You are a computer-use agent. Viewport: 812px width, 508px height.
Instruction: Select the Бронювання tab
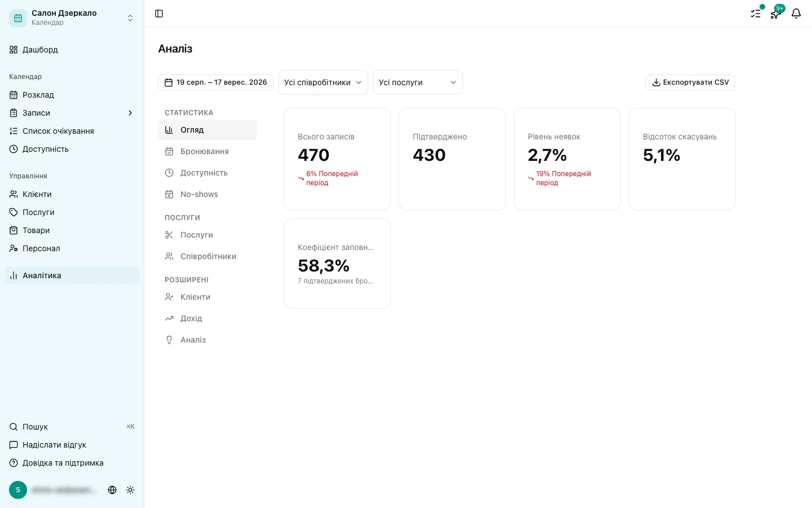[x=208, y=151]
